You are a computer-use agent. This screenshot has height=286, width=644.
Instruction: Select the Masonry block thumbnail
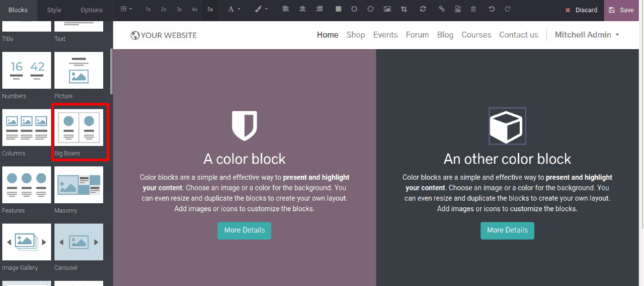click(x=79, y=184)
